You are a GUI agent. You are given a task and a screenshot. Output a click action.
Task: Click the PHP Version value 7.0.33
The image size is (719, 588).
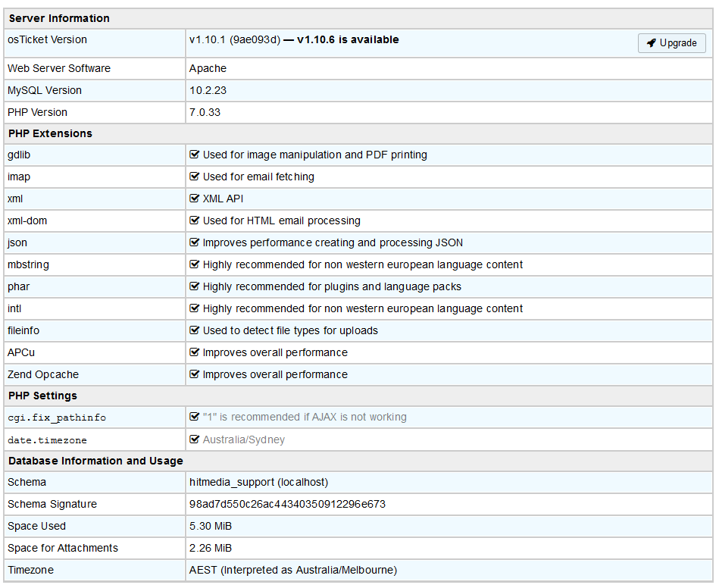(x=205, y=112)
